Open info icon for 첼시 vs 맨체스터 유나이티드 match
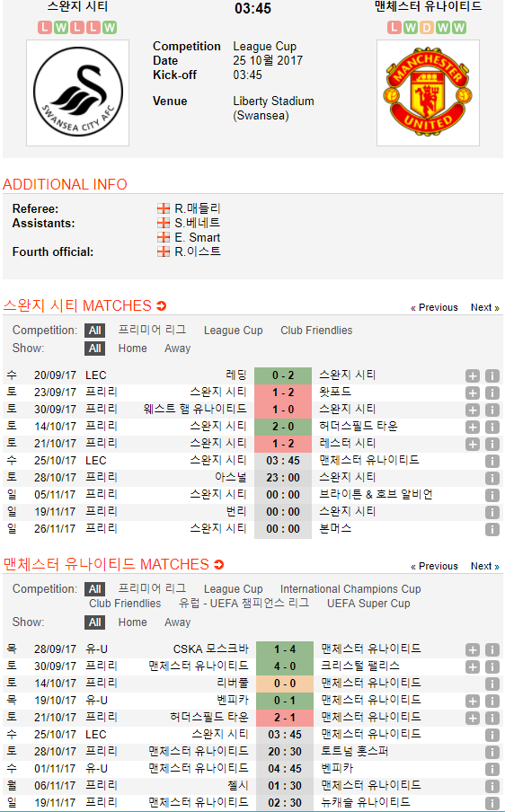505x812 pixels. tap(492, 787)
